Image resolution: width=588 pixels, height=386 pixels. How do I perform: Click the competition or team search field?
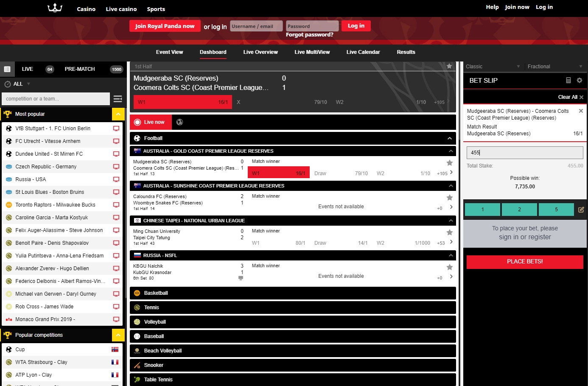tap(56, 99)
